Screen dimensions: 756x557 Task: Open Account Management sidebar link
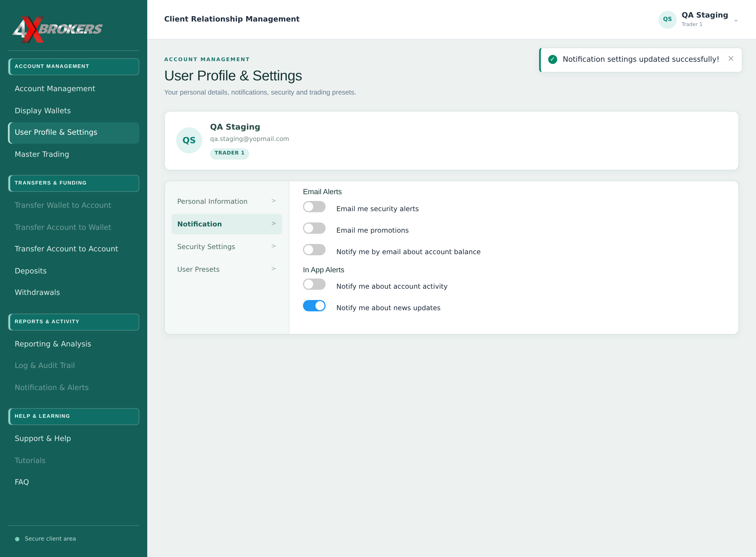[x=74, y=89]
